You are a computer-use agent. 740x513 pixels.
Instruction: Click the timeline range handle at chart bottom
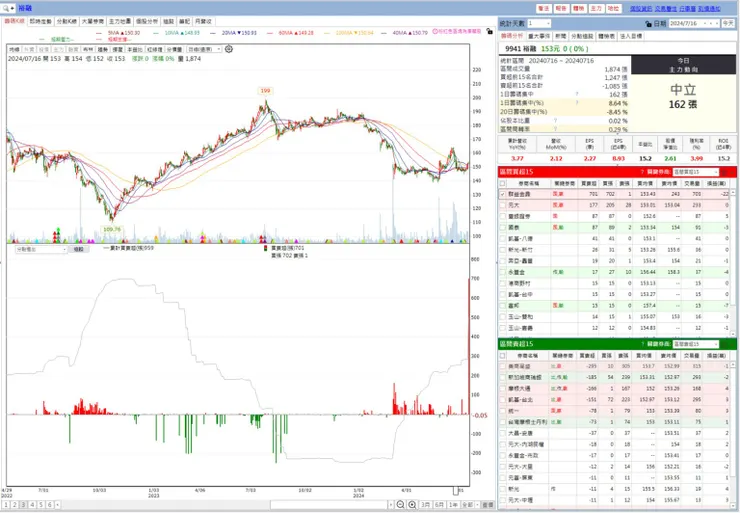click(456, 491)
